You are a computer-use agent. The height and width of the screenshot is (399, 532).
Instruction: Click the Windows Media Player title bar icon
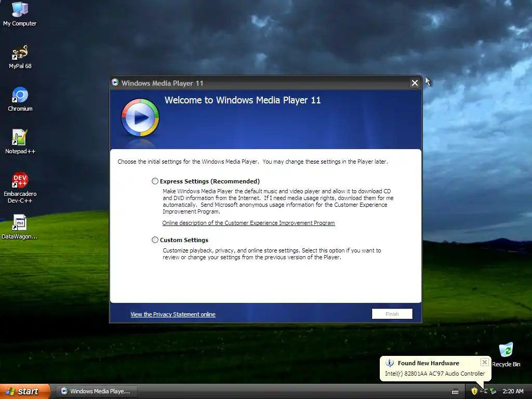click(x=115, y=83)
